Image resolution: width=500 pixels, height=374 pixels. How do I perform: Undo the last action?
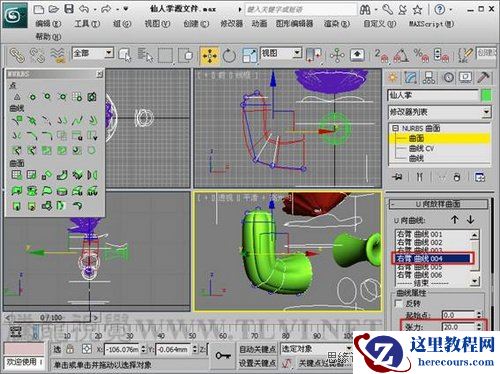click(x=84, y=9)
